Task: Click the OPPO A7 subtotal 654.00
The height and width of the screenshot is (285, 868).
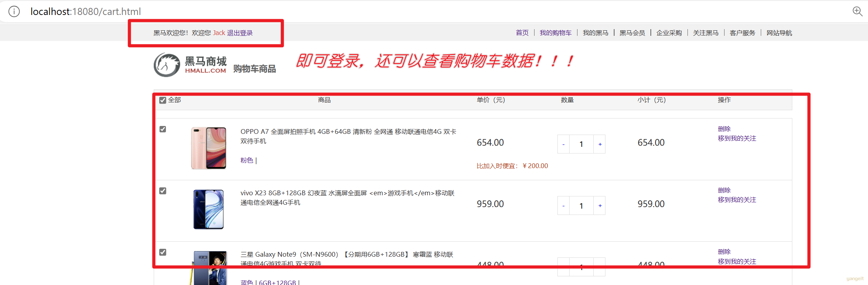Action: [x=651, y=142]
